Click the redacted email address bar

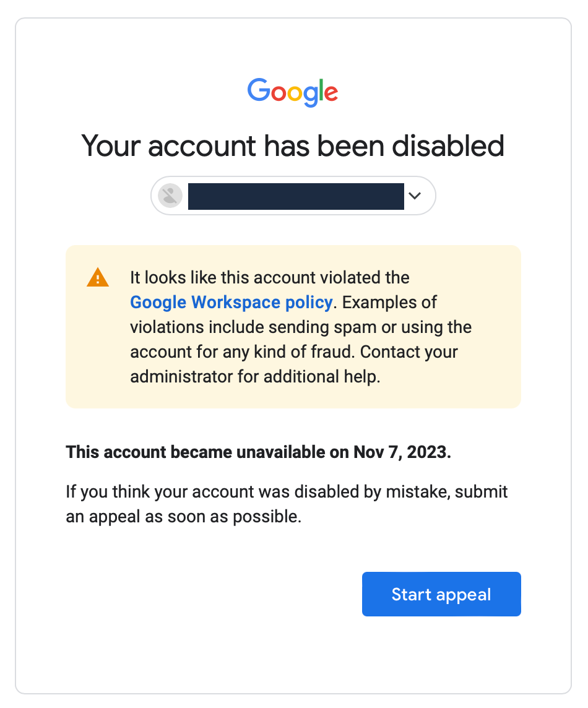point(296,196)
